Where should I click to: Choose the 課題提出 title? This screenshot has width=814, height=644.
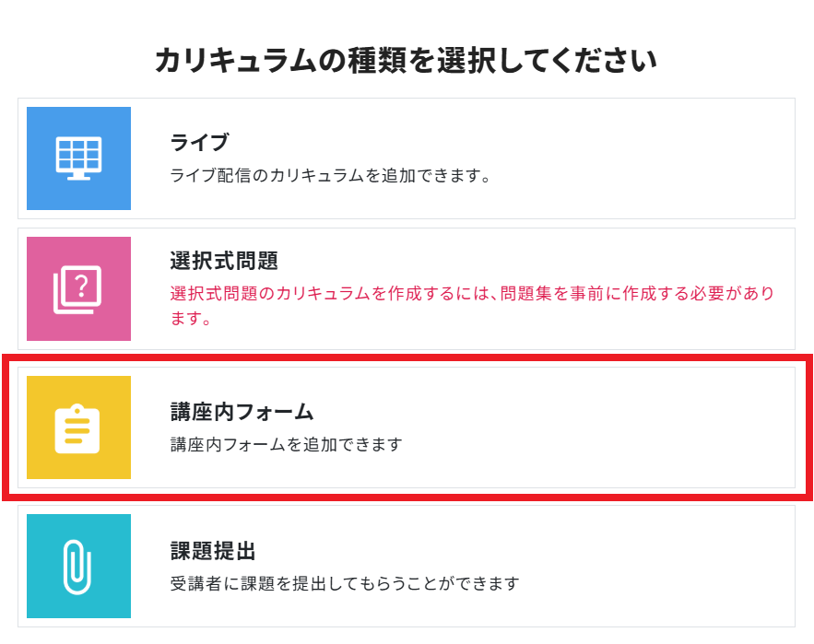point(213,551)
